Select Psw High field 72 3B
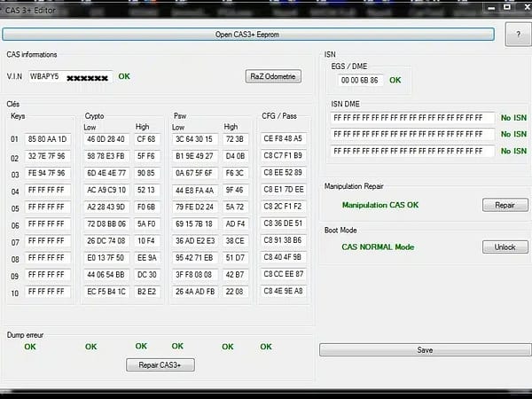Image resolution: width=532 pixels, height=399 pixels. 236,139
